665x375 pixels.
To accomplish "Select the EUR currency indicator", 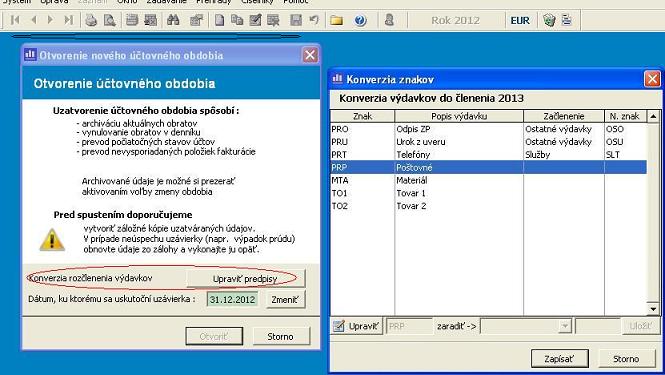I will [x=520, y=20].
